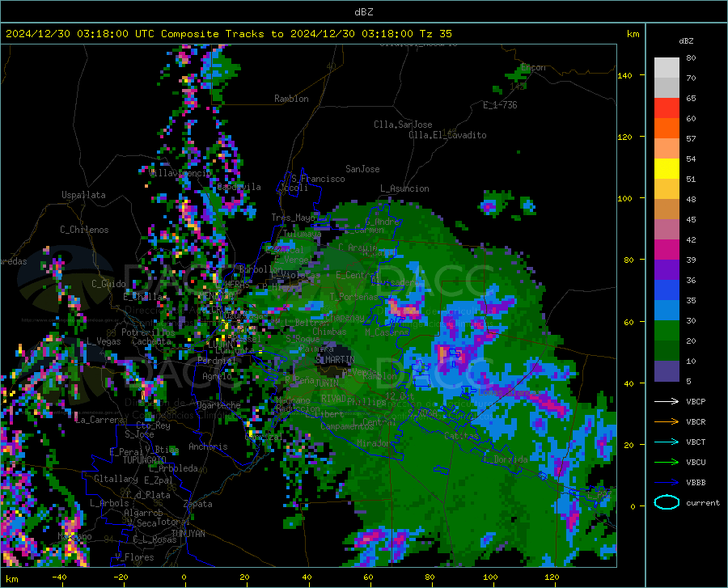Select the purple 36-39 dBZ swatch
This screenshot has height=588, width=728.
pos(667,270)
